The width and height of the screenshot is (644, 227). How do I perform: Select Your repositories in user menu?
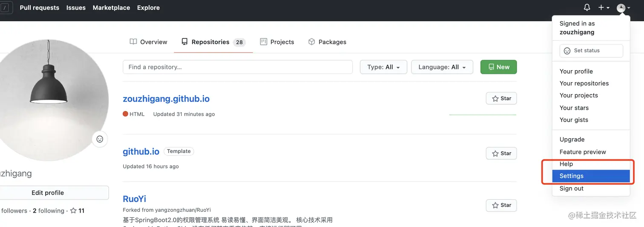tap(591, 83)
